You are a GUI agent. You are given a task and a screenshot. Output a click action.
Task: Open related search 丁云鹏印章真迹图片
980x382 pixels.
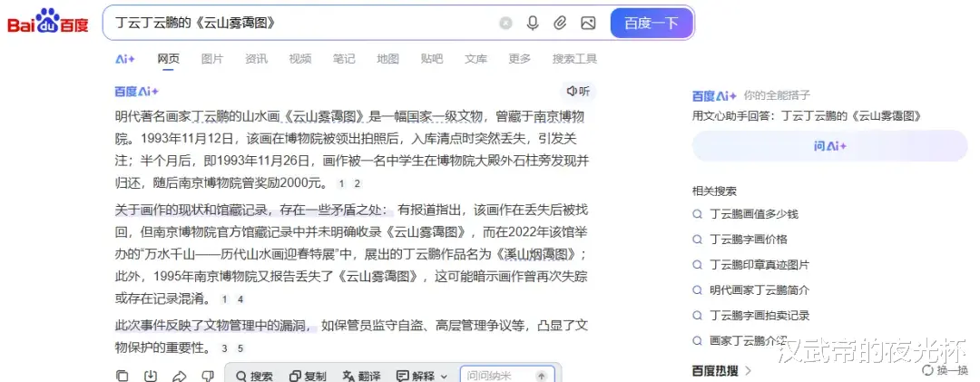(x=759, y=265)
